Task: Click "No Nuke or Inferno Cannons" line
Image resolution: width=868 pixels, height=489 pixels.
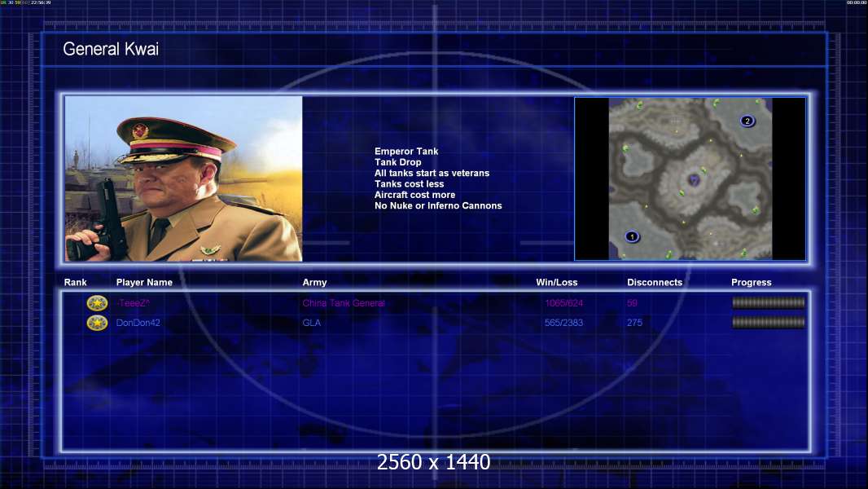Action: [x=438, y=205]
